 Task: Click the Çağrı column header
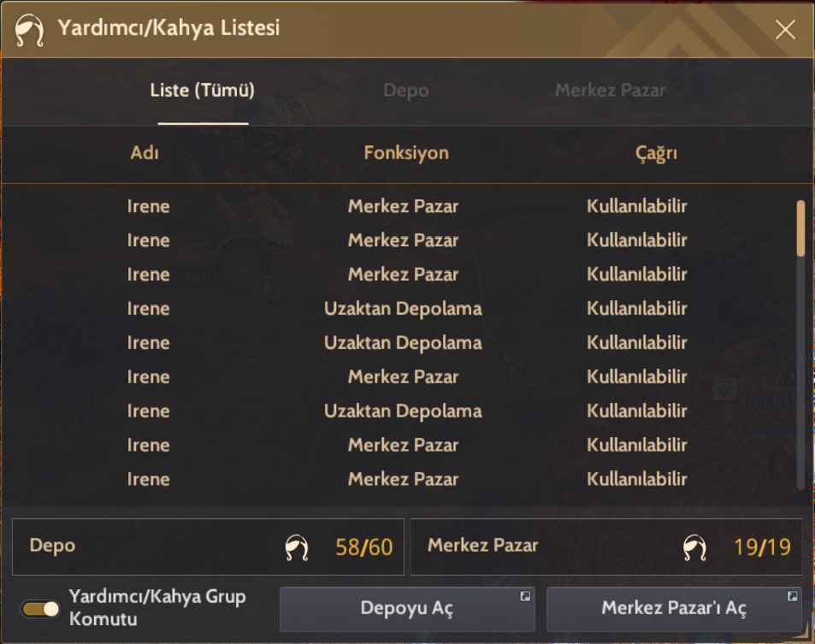[656, 154]
